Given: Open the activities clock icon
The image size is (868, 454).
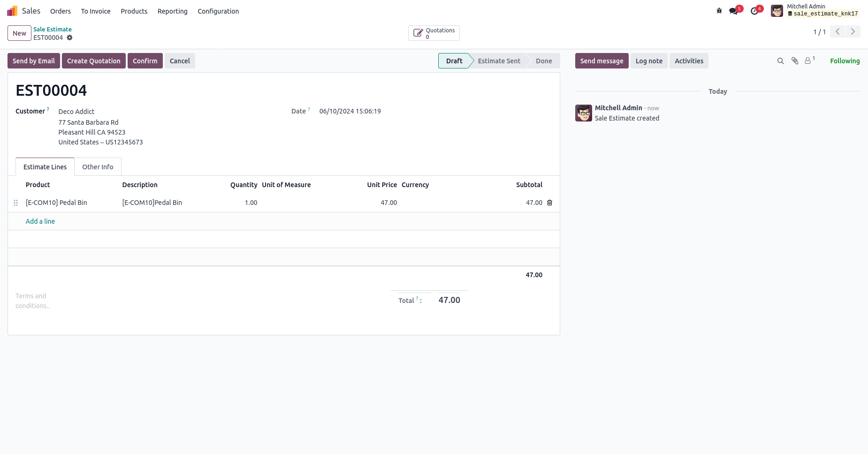Looking at the screenshot, I should point(754,11).
